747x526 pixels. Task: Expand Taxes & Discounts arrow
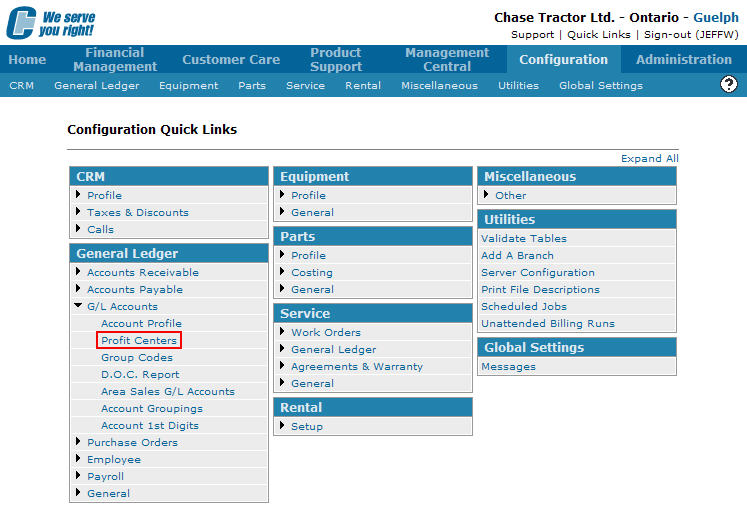click(78, 212)
